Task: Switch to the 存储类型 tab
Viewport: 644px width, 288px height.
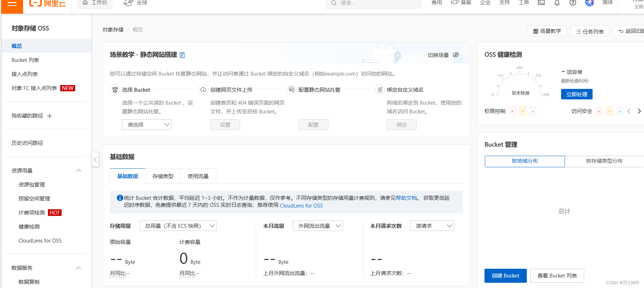Action: tap(163, 176)
